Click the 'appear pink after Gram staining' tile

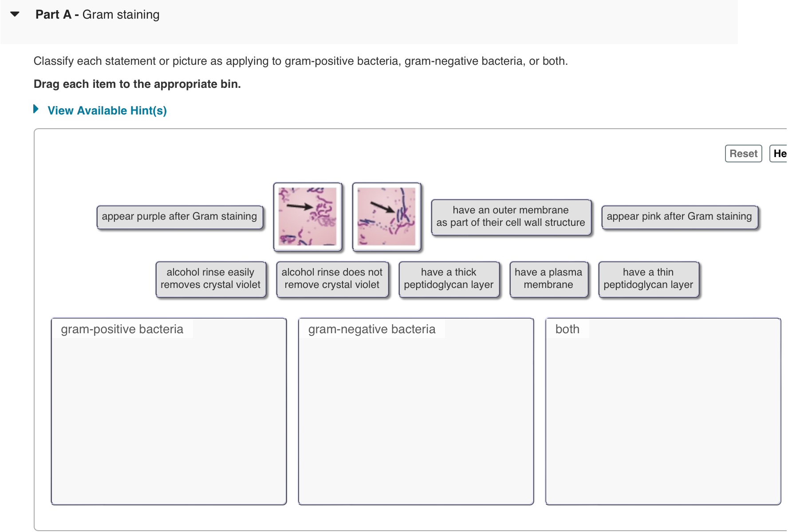click(x=679, y=216)
